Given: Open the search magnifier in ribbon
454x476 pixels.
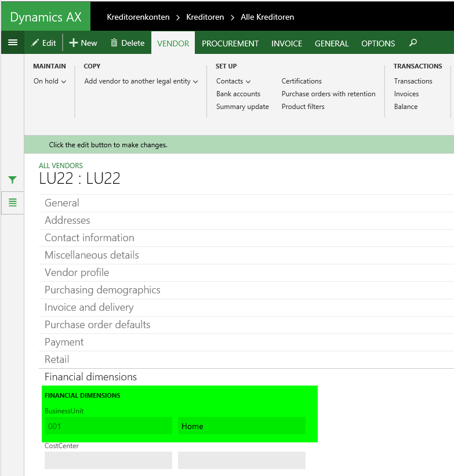Looking at the screenshot, I should point(413,43).
